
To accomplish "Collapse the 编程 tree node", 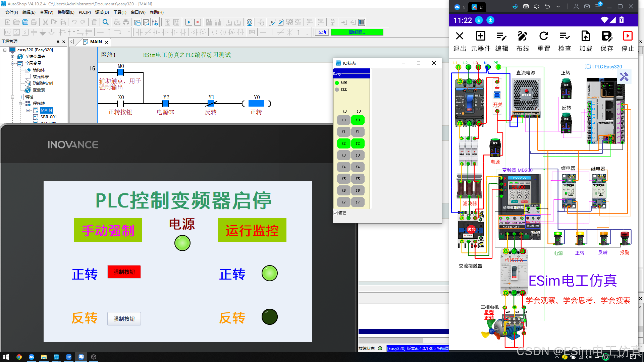I will pyautogui.click(x=13, y=97).
